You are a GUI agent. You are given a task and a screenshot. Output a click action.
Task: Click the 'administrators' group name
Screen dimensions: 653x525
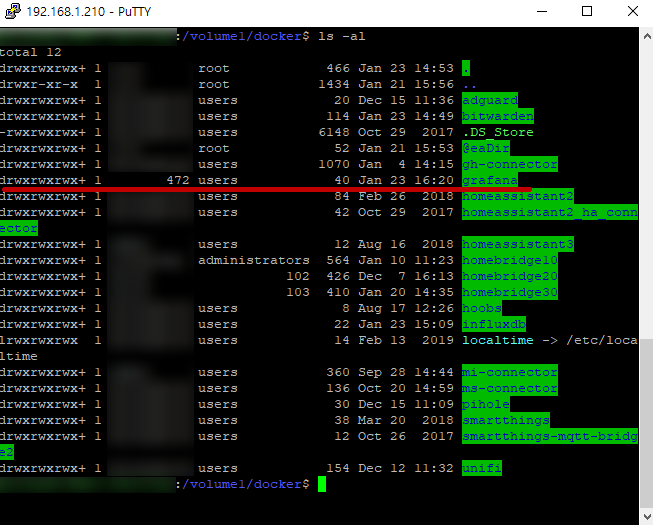pos(254,260)
